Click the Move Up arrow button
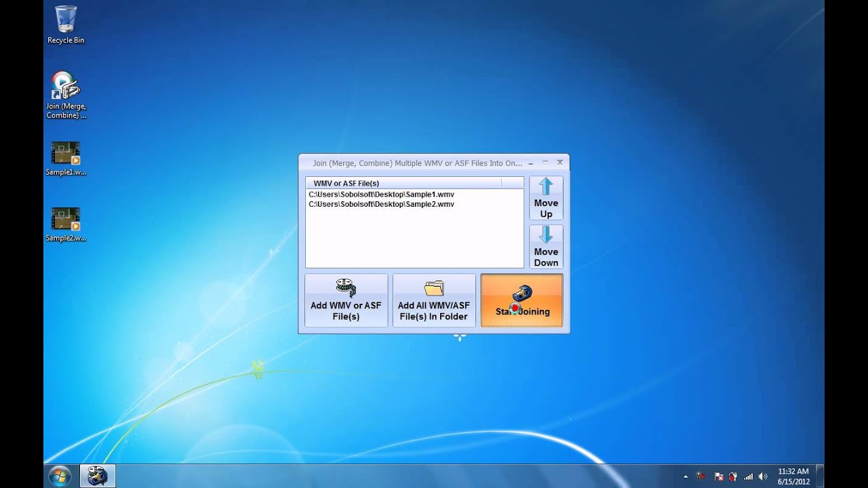This screenshot has height=488, width=868. tap(546, 198)
